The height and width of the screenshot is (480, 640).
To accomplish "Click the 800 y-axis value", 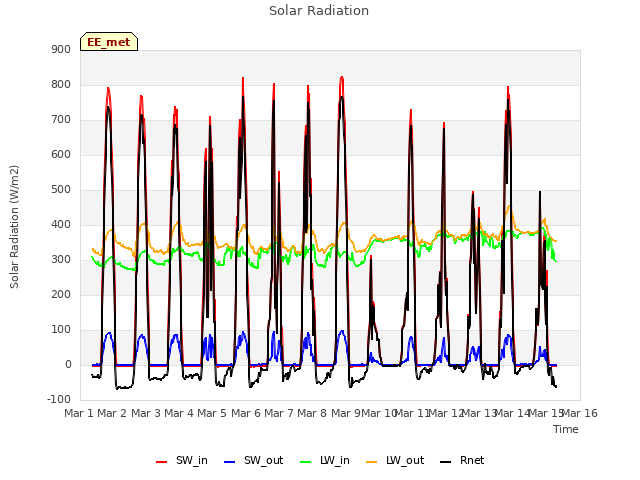I will (61, 84).
